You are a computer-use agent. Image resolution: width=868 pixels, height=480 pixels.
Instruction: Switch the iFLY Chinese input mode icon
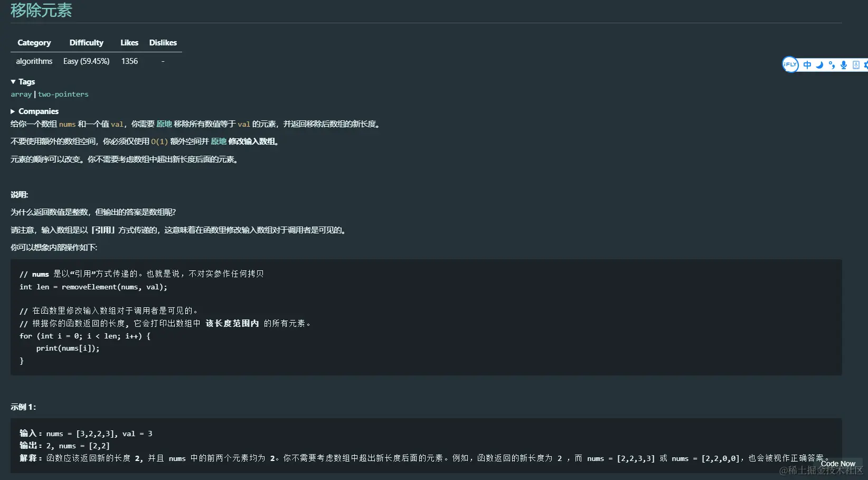pyautogui.click(x=807, y=65)
